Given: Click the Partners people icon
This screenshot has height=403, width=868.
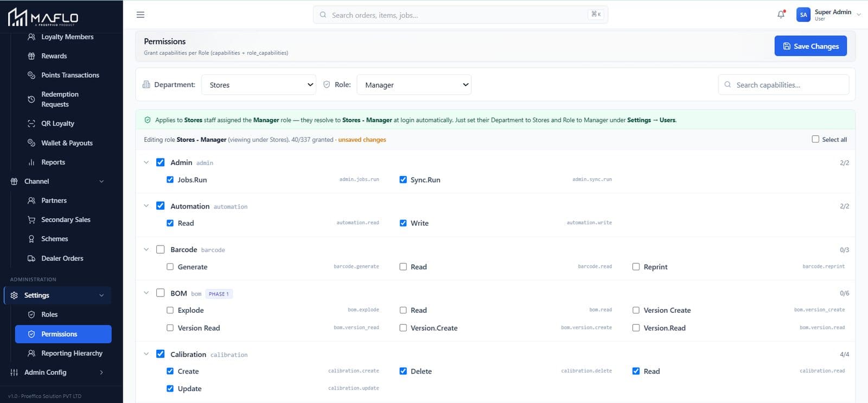Looking at the screenshot, I should coord(31,200).
